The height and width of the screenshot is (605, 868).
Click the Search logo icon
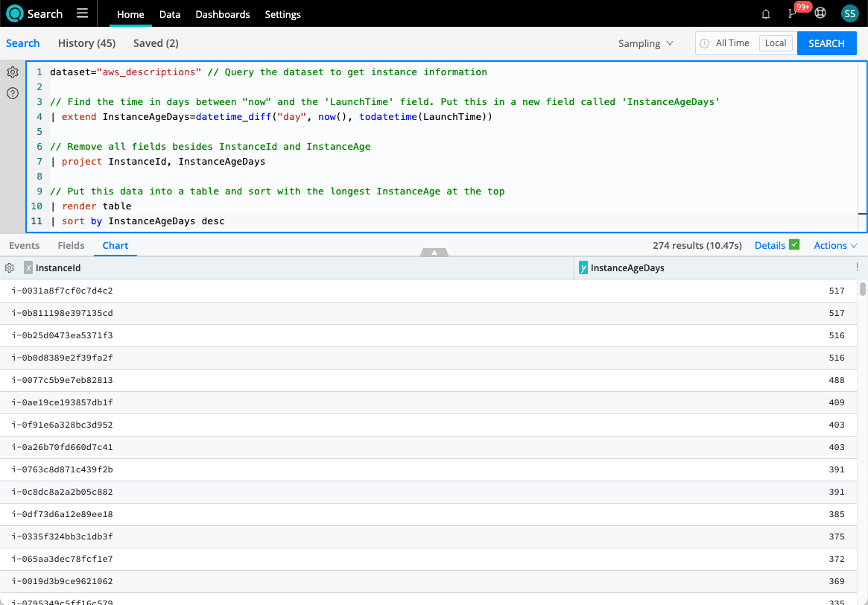pyautogui.click(x=15, y=13)
